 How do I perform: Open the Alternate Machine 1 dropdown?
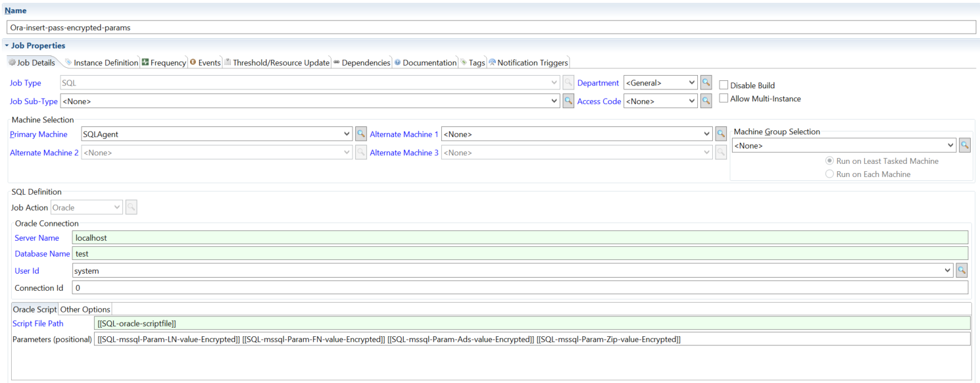(707, 134)
